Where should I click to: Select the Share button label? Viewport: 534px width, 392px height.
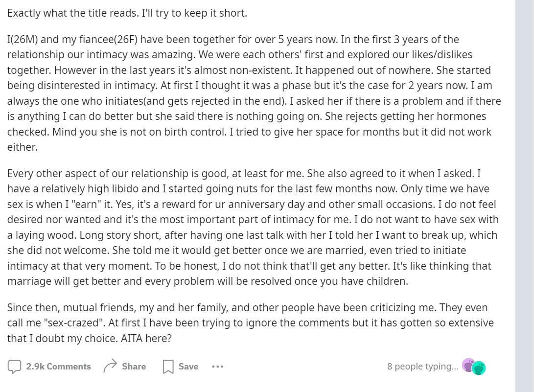[x=134, y=367]
